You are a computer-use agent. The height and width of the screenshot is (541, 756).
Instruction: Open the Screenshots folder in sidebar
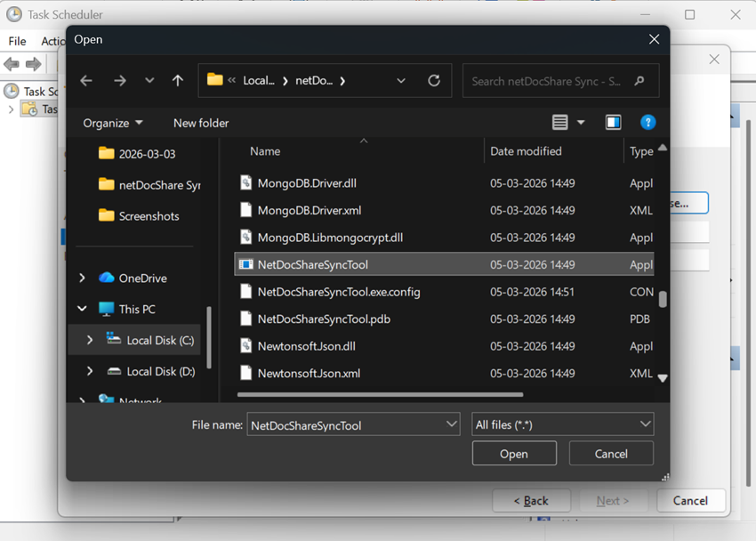pyautogui.click(x=139, y=215)
